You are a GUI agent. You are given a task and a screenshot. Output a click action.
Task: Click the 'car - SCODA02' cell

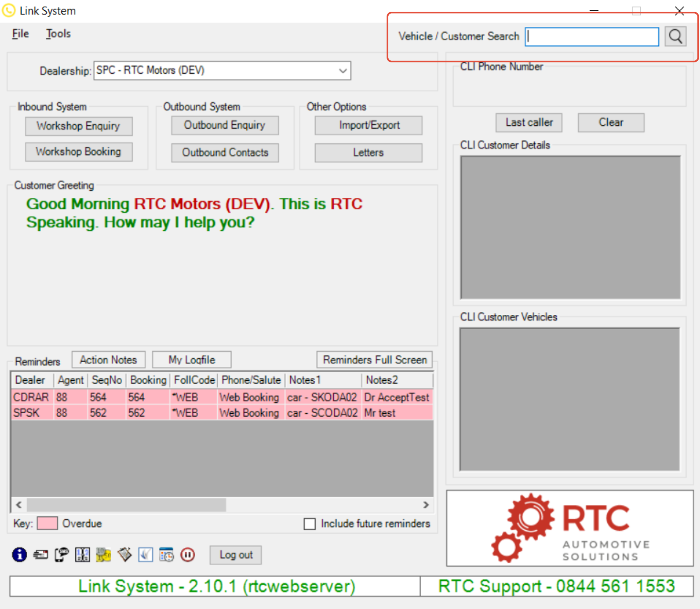(x=323, y=413)
